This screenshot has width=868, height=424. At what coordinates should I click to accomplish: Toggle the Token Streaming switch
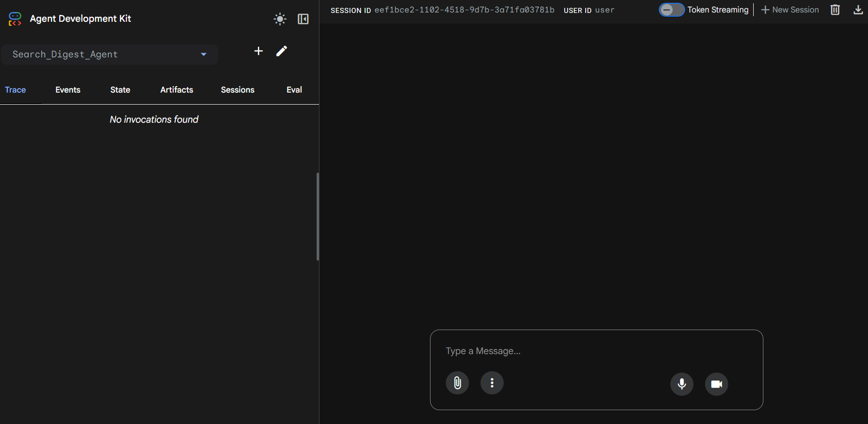coord(671,10)
